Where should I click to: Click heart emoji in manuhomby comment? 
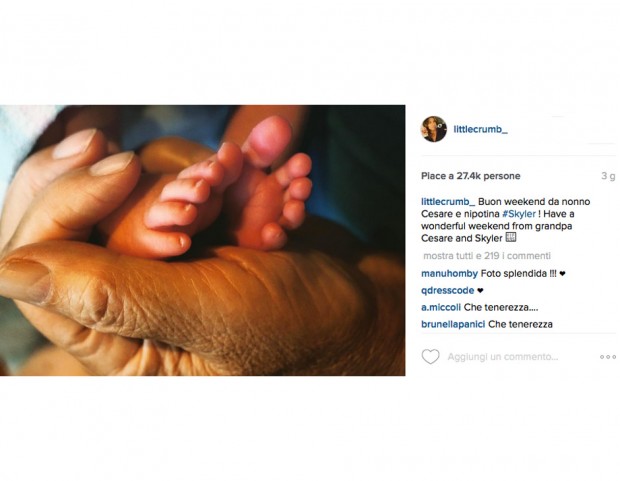click(563, 273)
